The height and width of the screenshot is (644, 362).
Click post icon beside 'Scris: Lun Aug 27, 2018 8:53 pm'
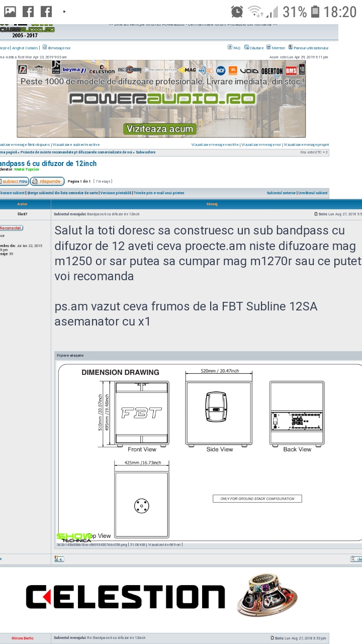(x=273, y=638)
